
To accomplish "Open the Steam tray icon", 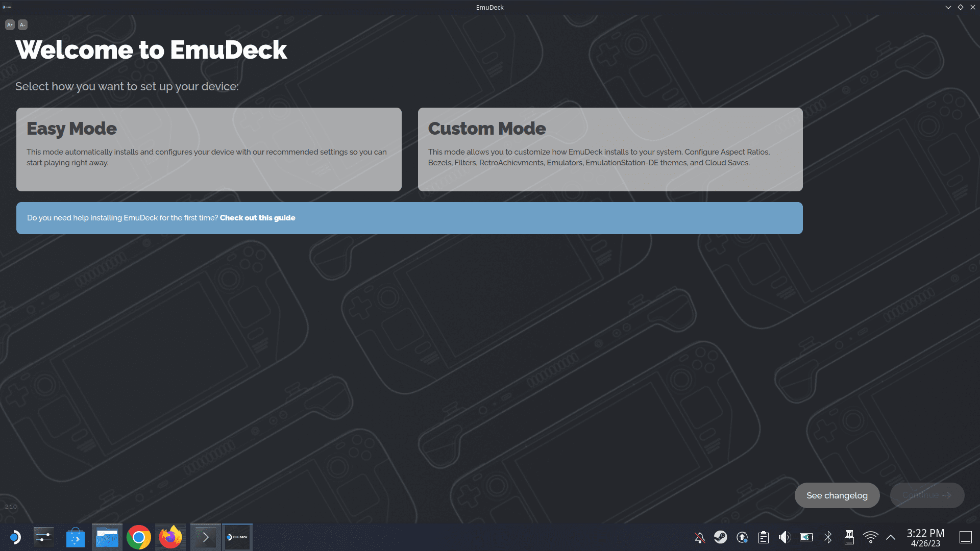I will click(721, 537).
